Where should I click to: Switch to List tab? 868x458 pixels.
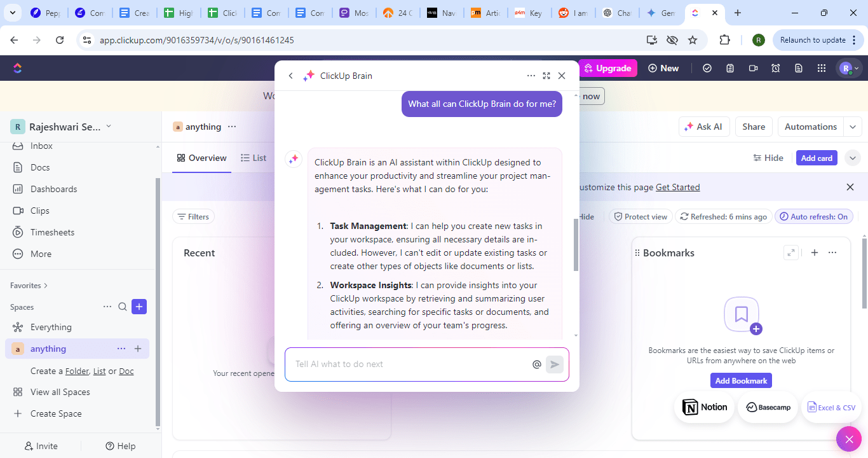point(254,158)
